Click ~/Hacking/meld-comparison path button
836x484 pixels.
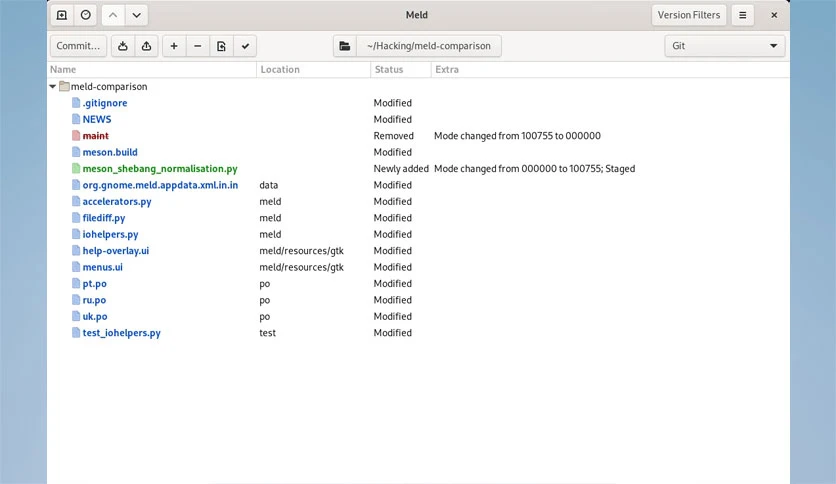point(429,46)
